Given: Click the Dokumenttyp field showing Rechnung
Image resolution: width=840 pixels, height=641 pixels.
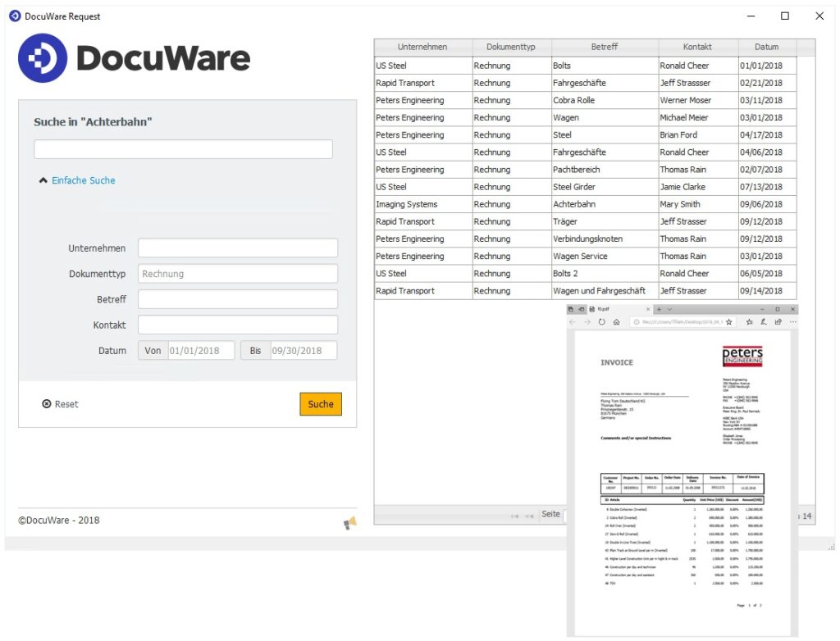Looking at the screenshot, I should 238,274.
